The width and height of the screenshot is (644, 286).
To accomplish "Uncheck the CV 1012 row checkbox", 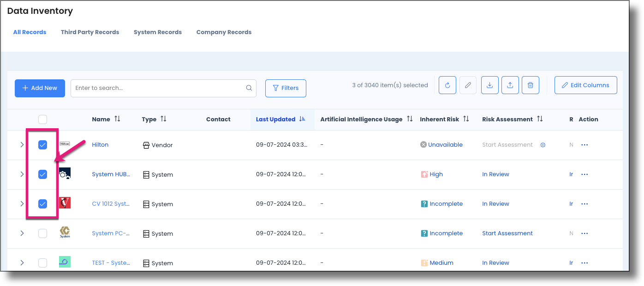I will [42, 204].
